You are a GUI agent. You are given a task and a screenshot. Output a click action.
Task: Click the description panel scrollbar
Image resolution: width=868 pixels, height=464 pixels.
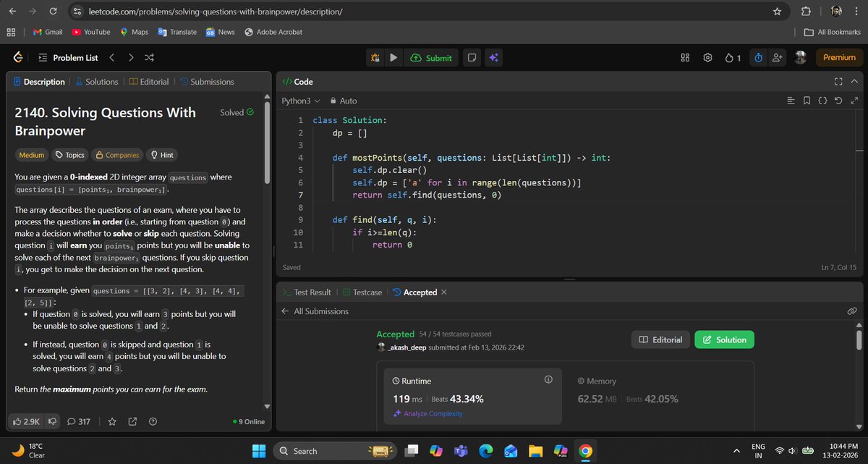click(267, 142)
